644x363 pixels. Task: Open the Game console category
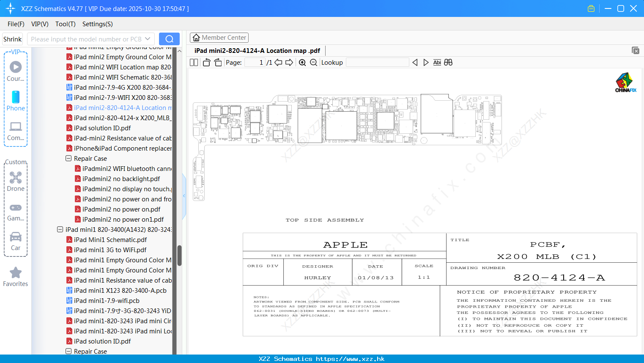click(x=16, y=212)
